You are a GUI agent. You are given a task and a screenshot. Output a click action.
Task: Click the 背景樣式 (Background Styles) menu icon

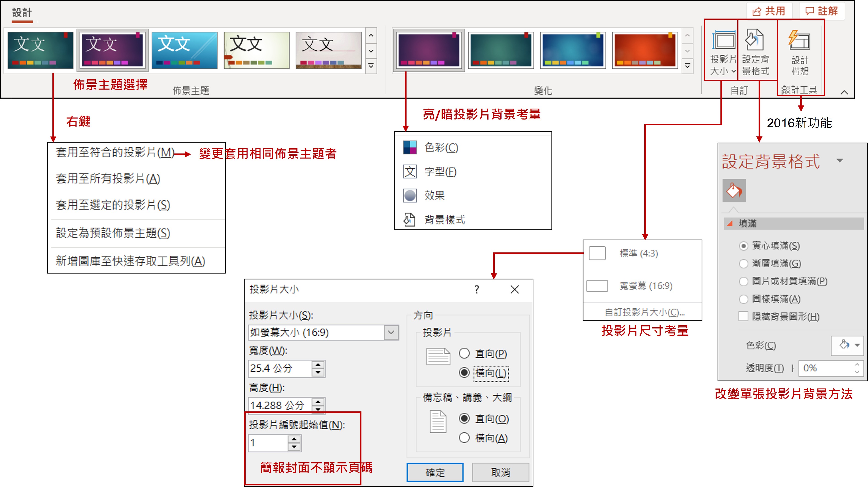coord(410,220)
